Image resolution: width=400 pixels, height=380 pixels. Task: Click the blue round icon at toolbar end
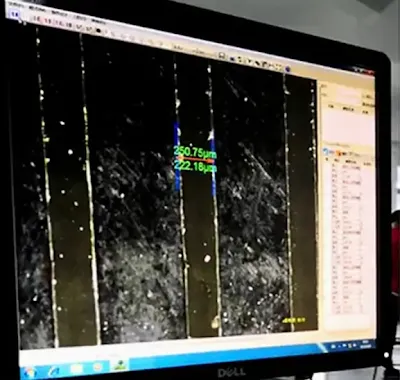tap(288, 69)
